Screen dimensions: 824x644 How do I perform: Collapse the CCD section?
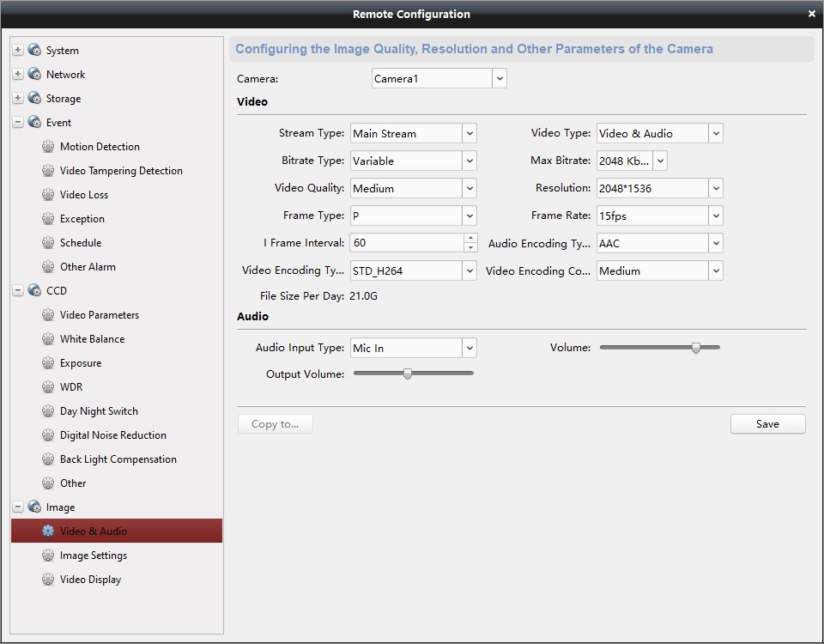coord(18,291)
